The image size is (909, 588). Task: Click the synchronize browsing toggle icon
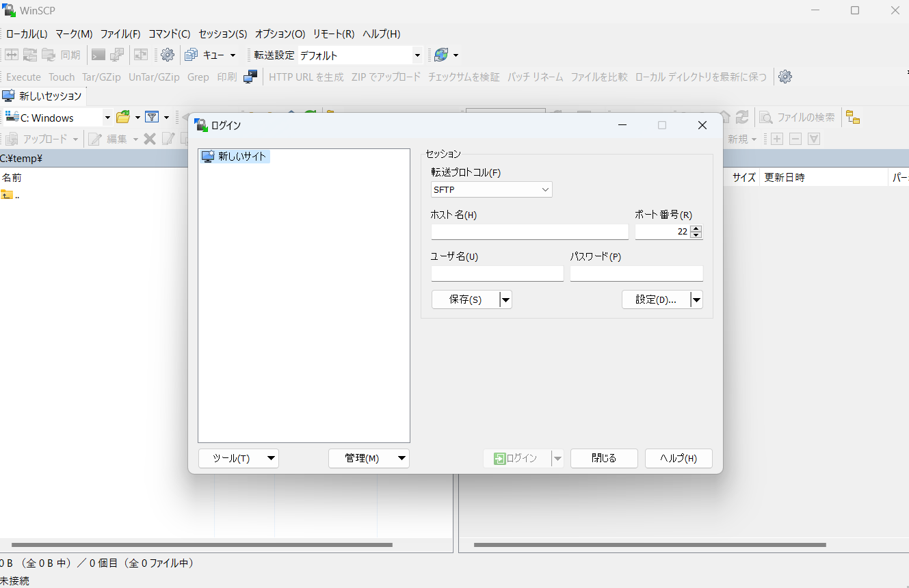tap(141, 55)
